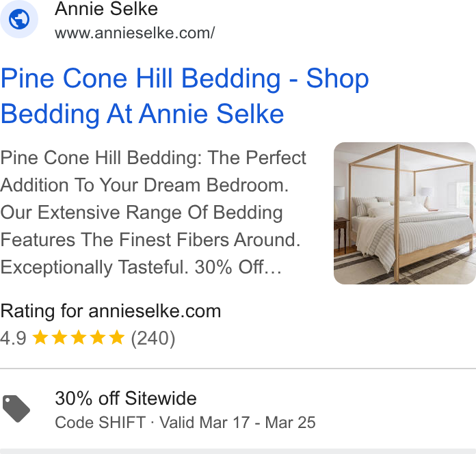Image resolution: width=476 pixels, height=454 pixels.
Task: Click the 4.9 rating score
Action: click(14, 338)
